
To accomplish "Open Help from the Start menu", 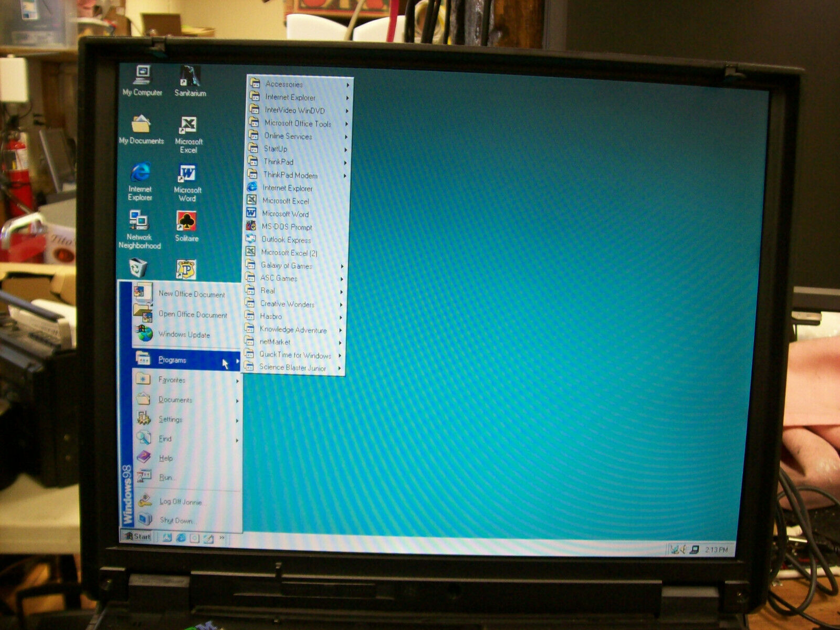I will pos(186,458).
